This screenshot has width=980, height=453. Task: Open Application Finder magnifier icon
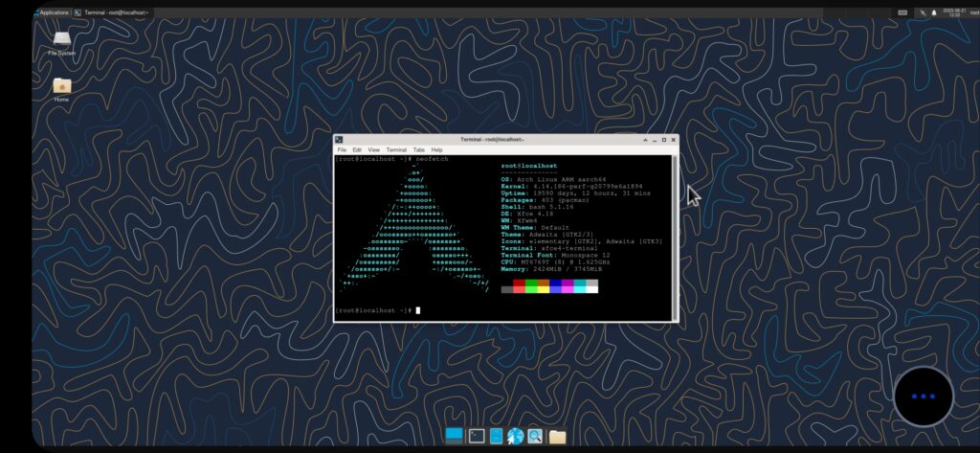coord(535,436)
